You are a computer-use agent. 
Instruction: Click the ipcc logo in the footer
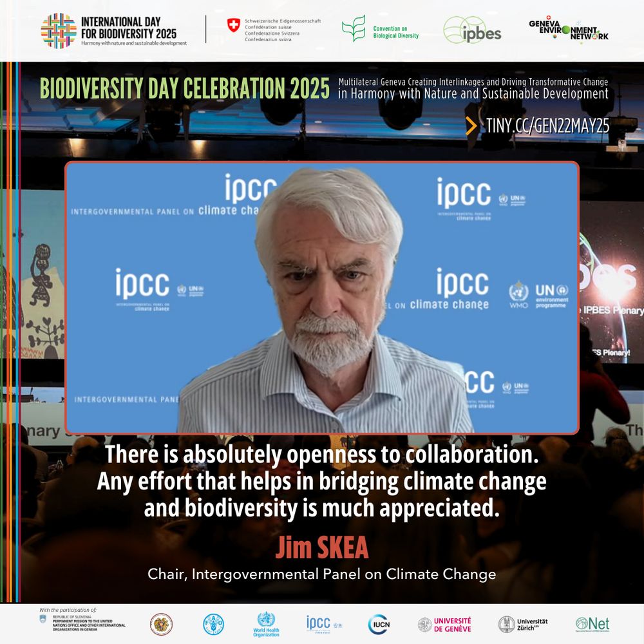(x=324, y=624)
